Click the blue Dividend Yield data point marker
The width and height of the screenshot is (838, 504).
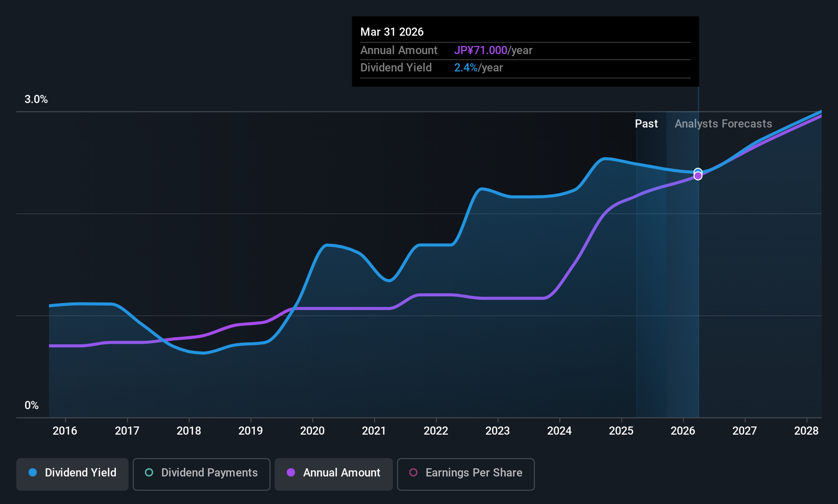[698, 172]
